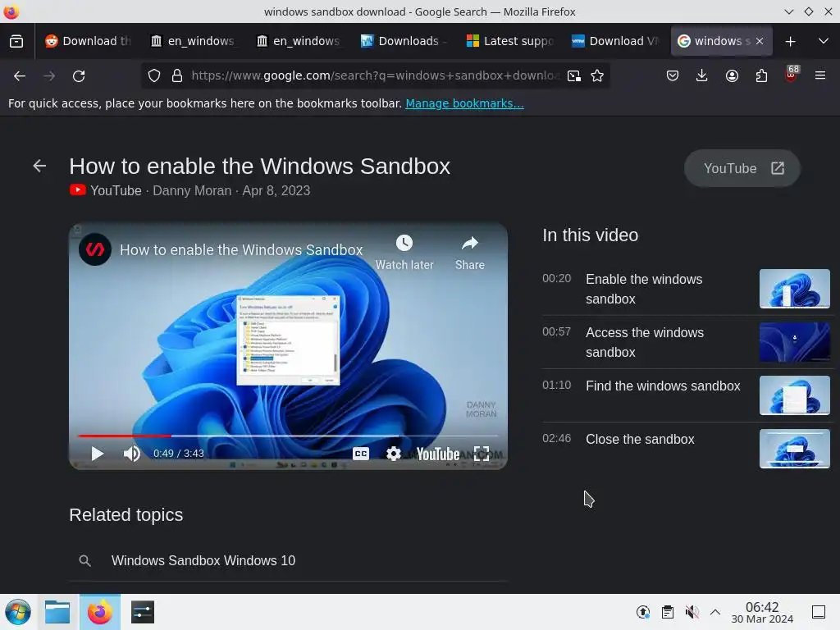Image resolution: width=840 pixels, height=630 pixels.
Task: Go back with the browser back arrow
Action: [20, 76]
